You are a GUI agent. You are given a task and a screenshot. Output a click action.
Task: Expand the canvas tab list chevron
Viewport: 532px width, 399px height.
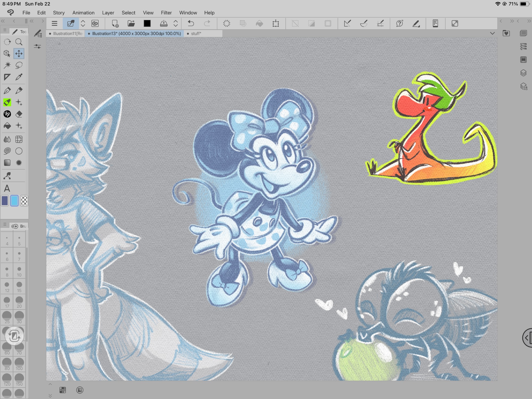pos(492,33)
